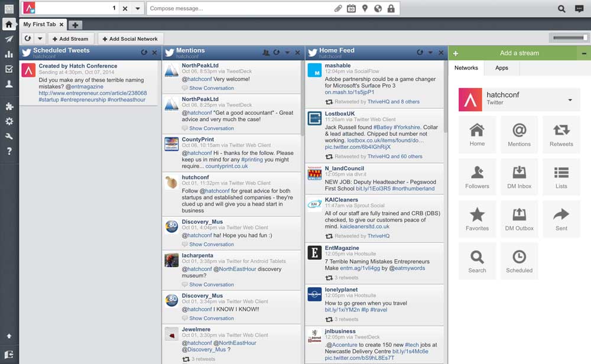Refresh the Scheduled Tweets stream

point(144,53)
